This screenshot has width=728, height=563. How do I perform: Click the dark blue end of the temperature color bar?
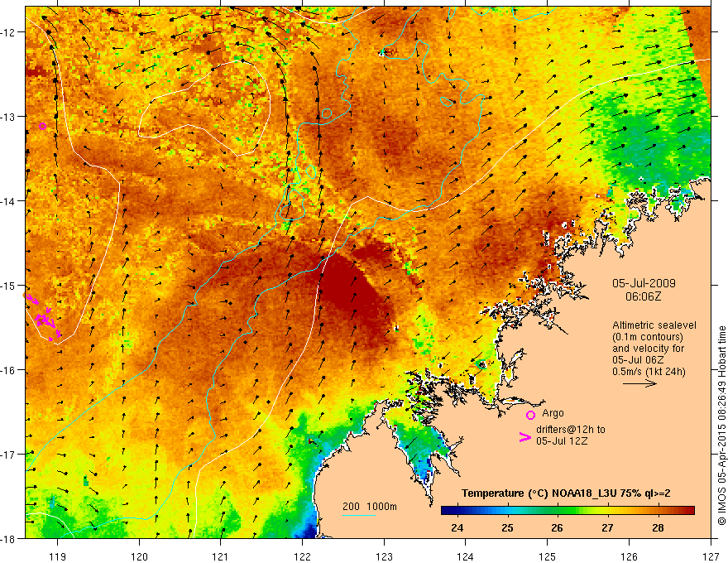[x=448, y=511]
